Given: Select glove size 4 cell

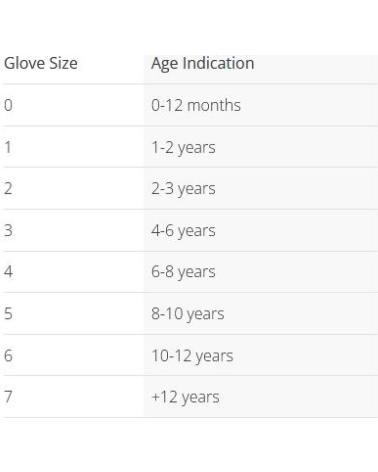Looking at the screenshot, I should coord(8,272).
